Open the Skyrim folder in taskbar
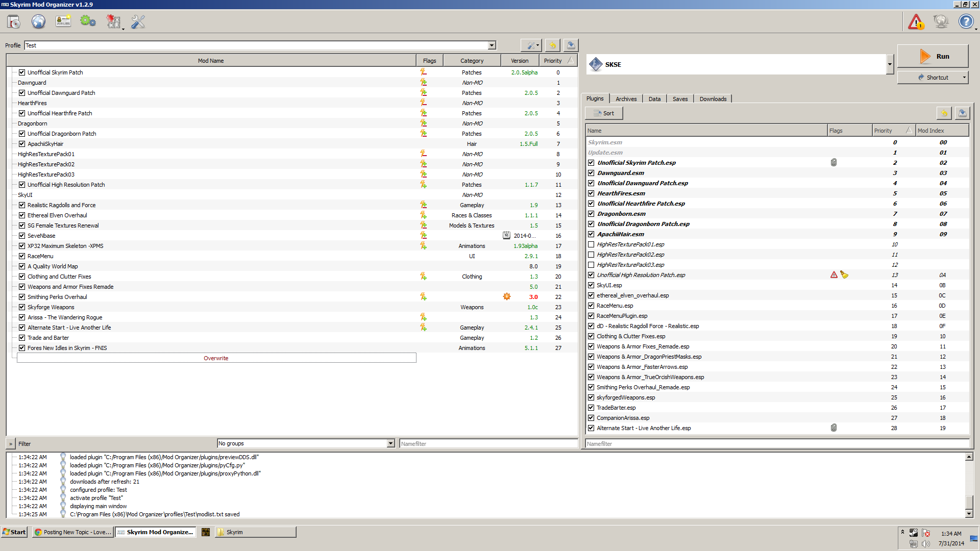The width and height of the screenshot is (980, 551). click(x=255, y=532)
